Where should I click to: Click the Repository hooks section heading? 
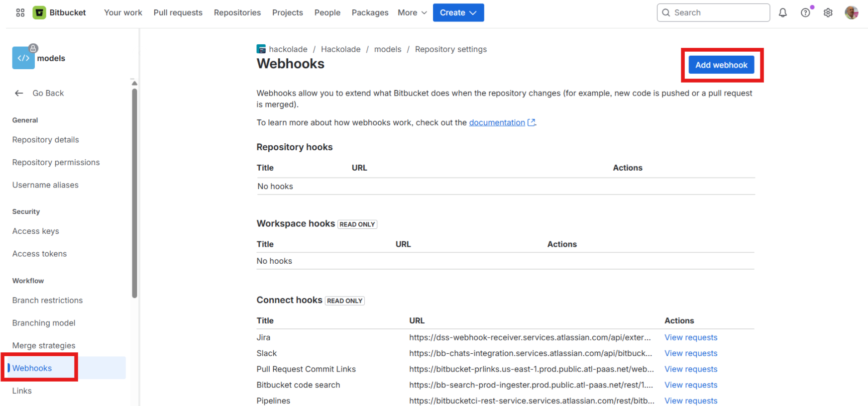pyautogui.click(x=295, y=147)
